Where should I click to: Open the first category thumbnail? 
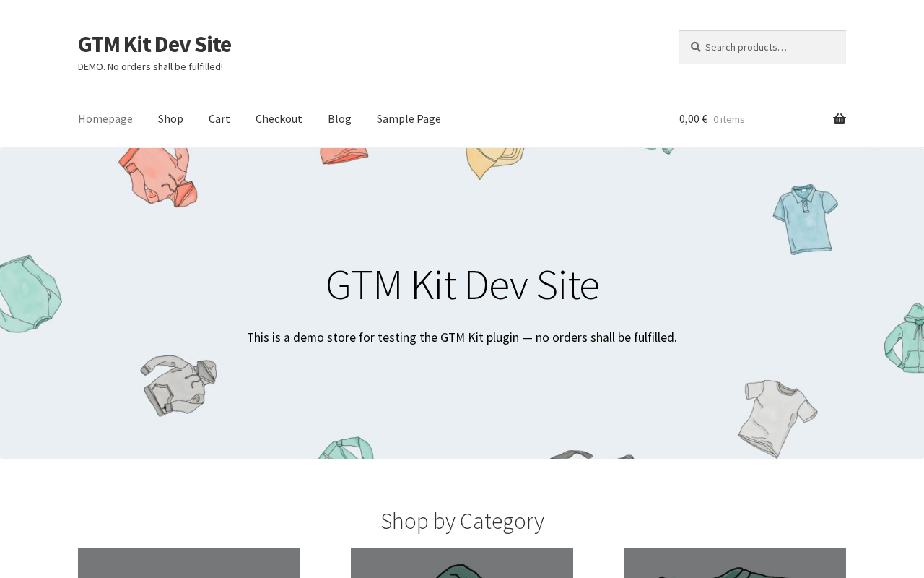pos(189,563)
